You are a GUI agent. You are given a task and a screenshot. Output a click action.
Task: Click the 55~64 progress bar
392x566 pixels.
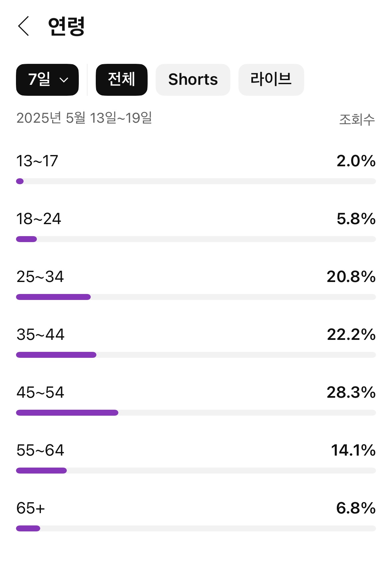196,471
